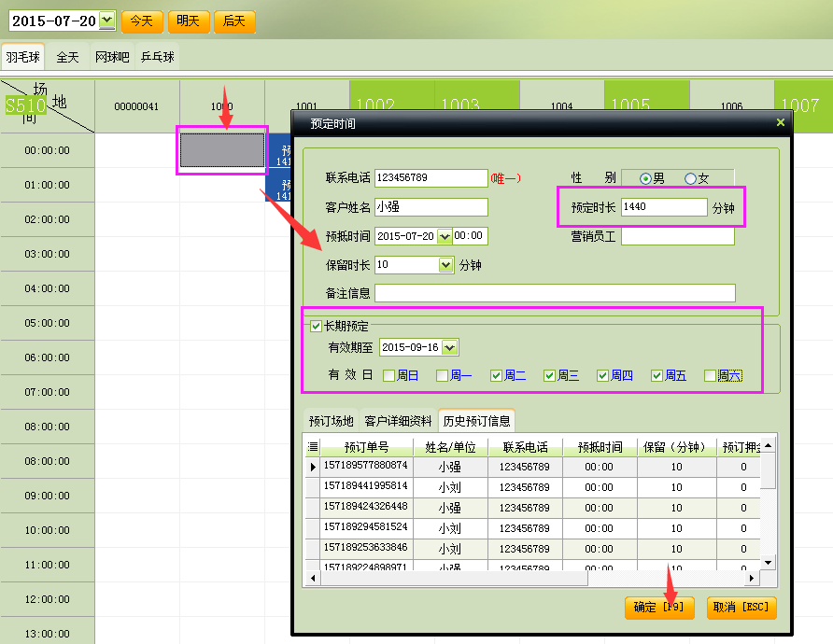Viewport: 833px width, 644px height.
Task: Click the 06:00:00 time row label
Action: point(48,357)
